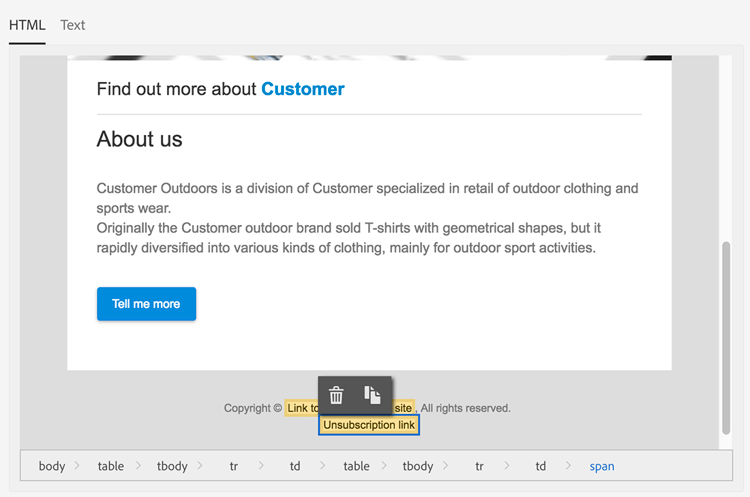This screenshot has width=750, height=497.
Task: Select the second tbody breadcrumb item
Action: click(418, 466)
